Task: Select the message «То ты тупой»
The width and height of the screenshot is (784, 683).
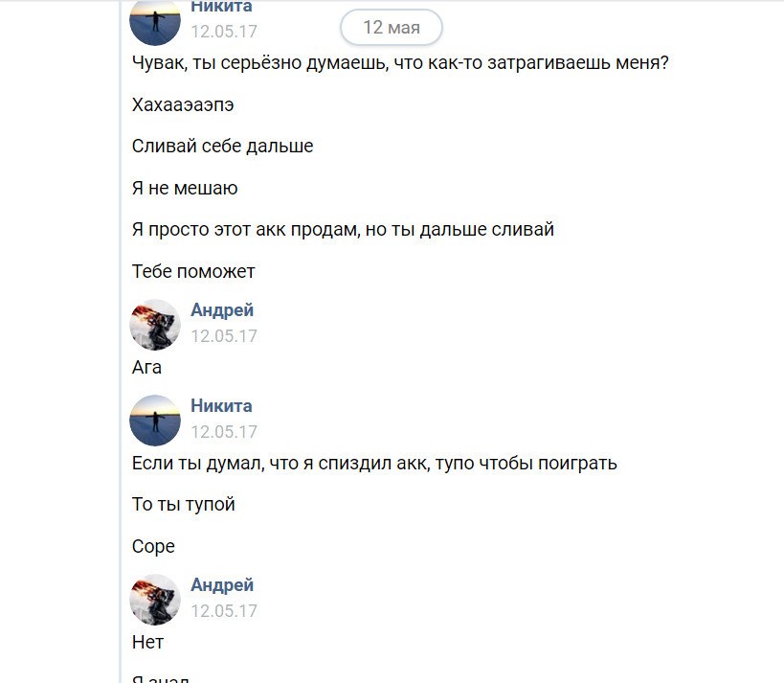Action: pos(183,505)
